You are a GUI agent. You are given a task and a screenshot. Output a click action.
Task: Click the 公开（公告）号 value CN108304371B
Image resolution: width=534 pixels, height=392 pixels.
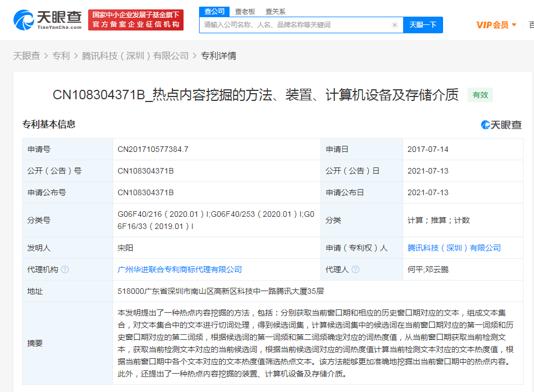tap(145, 171)
